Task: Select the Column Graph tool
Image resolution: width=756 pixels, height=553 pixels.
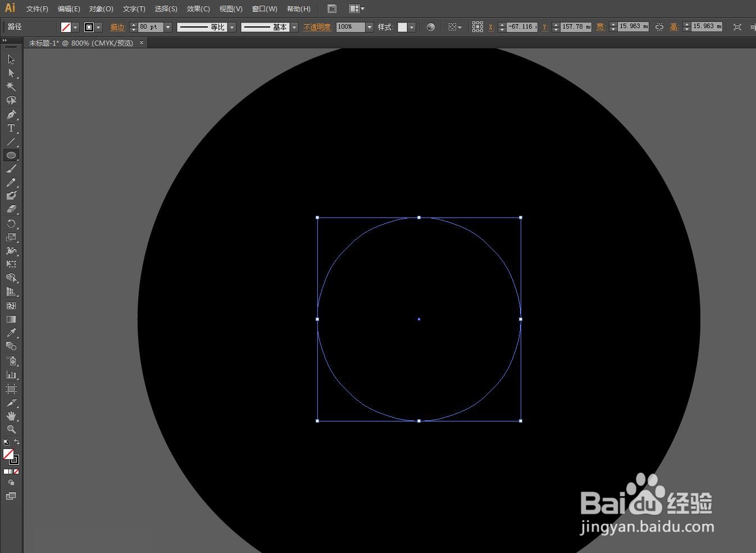Action: click(x=11, y=374)
